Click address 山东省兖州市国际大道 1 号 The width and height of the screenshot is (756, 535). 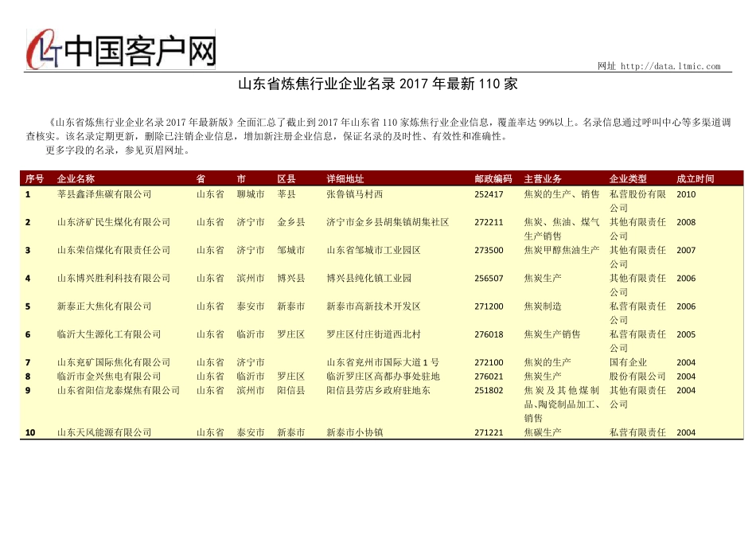coord(383,361)
